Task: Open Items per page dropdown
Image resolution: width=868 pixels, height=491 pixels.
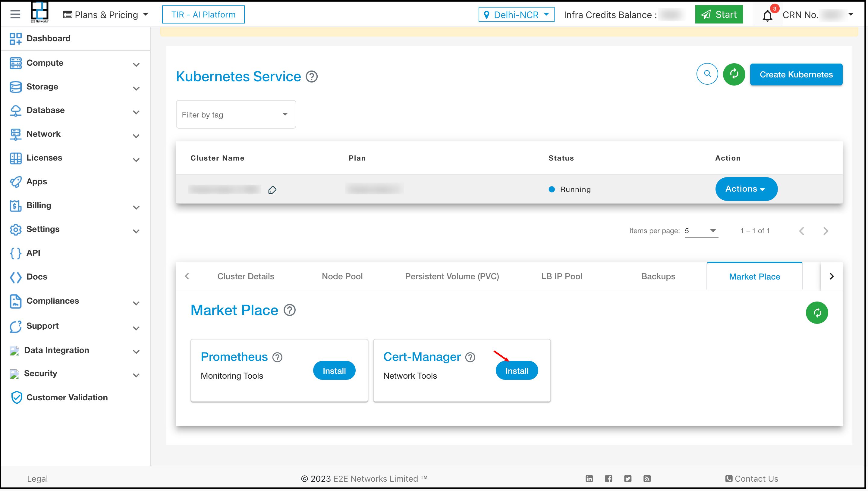Action: (701, 231)
